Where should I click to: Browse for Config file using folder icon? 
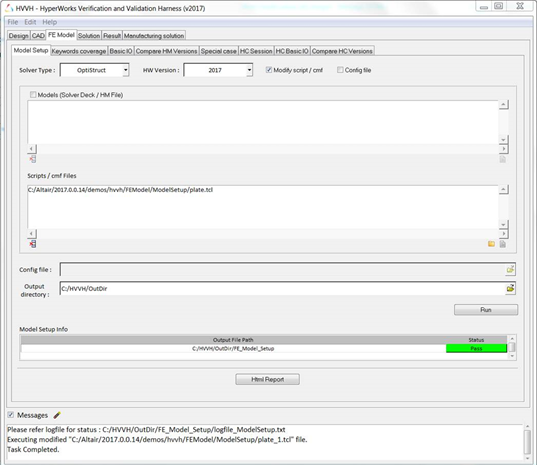pyautogui.click(x=510, y=269)
